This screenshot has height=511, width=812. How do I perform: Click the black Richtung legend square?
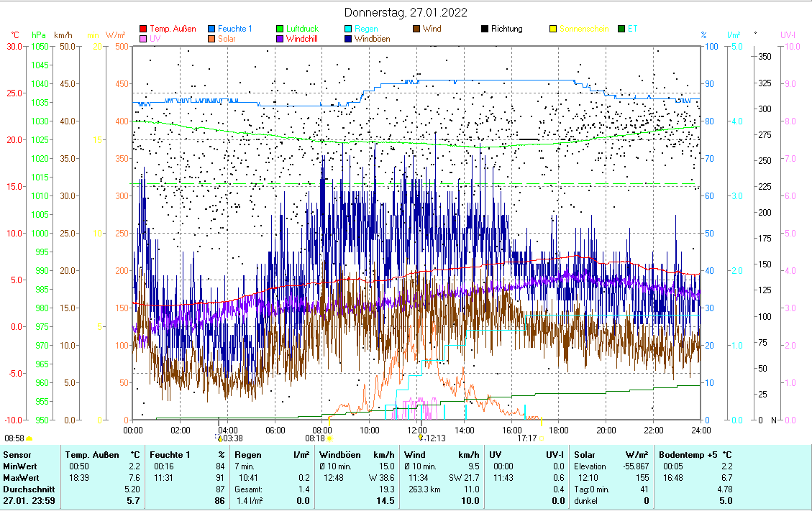(x=485, y=29)
